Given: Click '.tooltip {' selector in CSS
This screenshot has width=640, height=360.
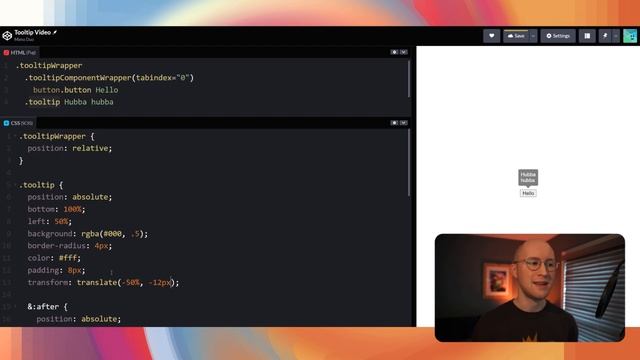Looking at the screenshot, I should pyautogui.click(x=41, y=185).
